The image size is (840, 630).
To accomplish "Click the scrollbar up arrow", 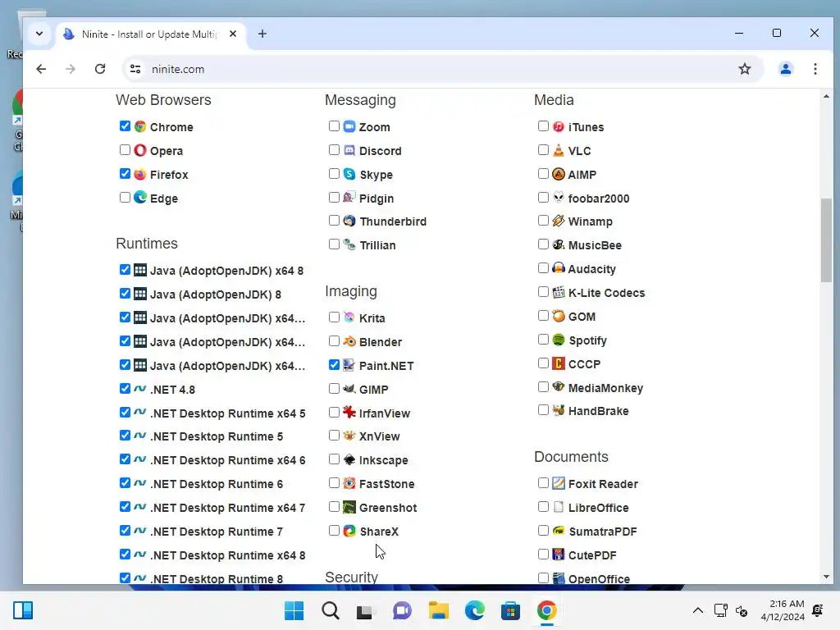I will (x=826, y=97).
